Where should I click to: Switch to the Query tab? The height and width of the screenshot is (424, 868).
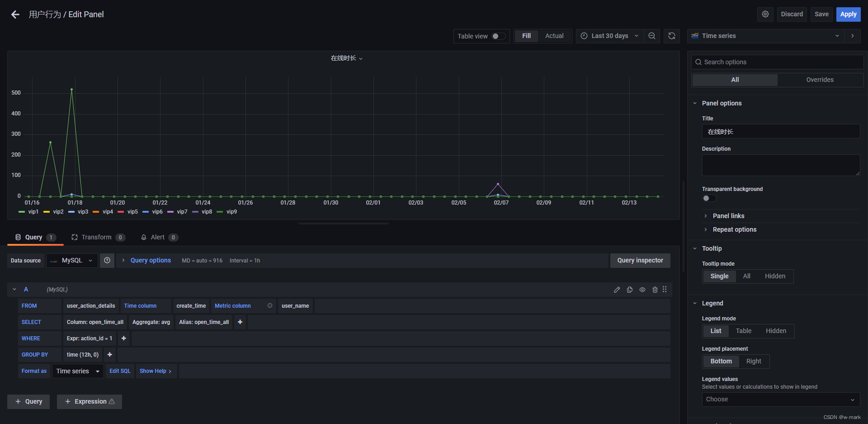click(x=35, y=237)
